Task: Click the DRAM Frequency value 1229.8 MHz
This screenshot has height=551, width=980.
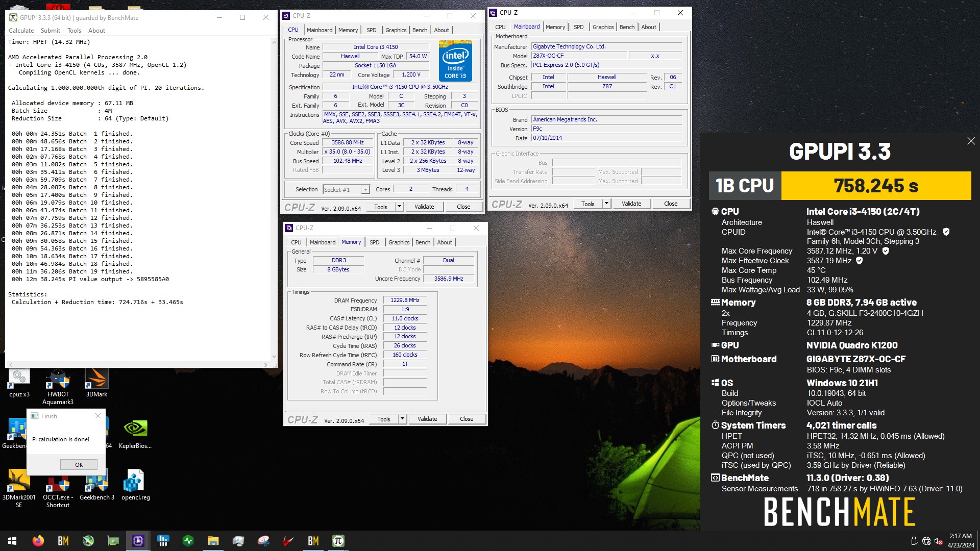Action: point(405,300)
